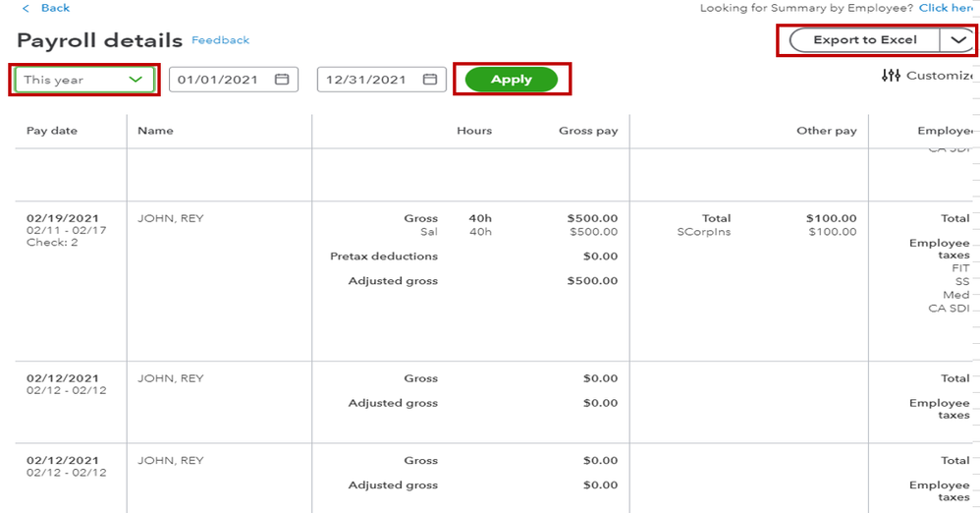
Task: Click the Back link text
Action: click(x=55, y=8)
